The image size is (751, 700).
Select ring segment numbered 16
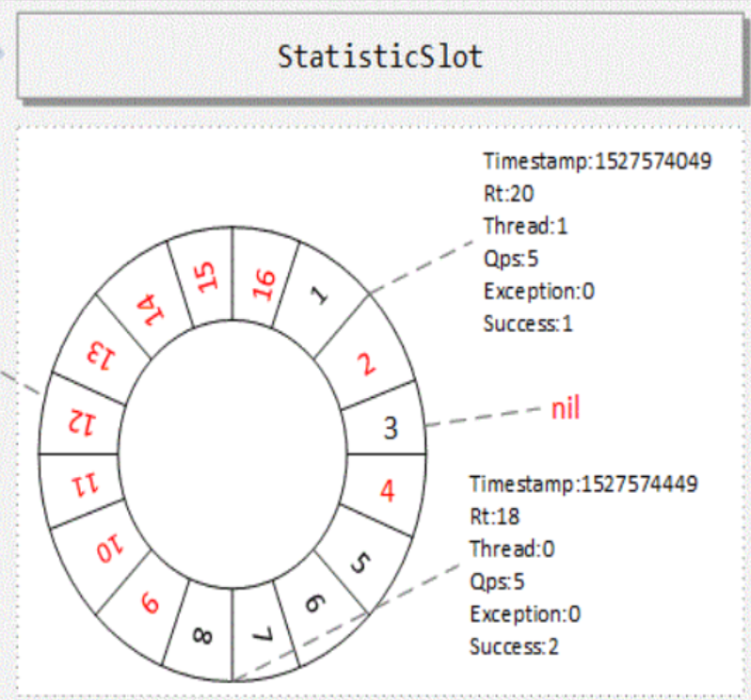pyautogui.click(x=264, y=285)
